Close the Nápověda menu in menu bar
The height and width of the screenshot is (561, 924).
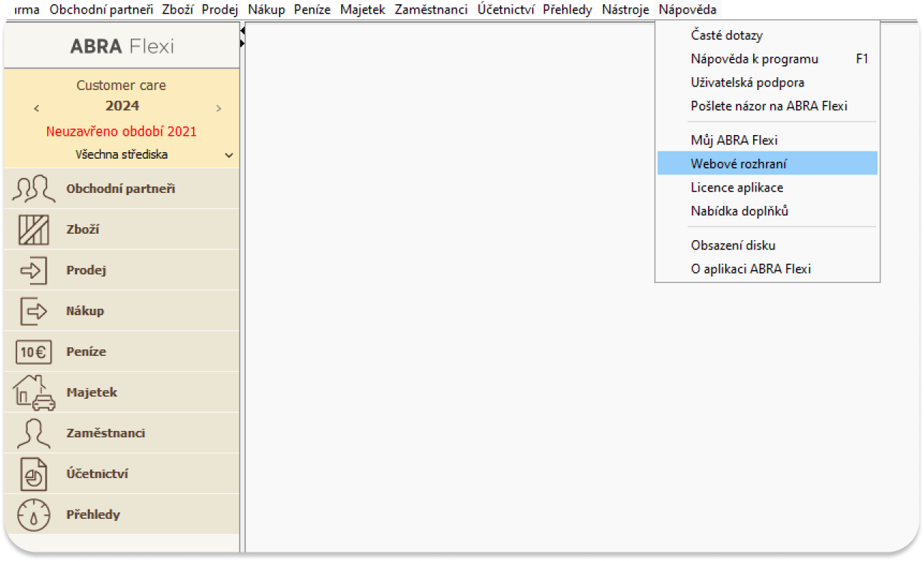pos(687,10)
